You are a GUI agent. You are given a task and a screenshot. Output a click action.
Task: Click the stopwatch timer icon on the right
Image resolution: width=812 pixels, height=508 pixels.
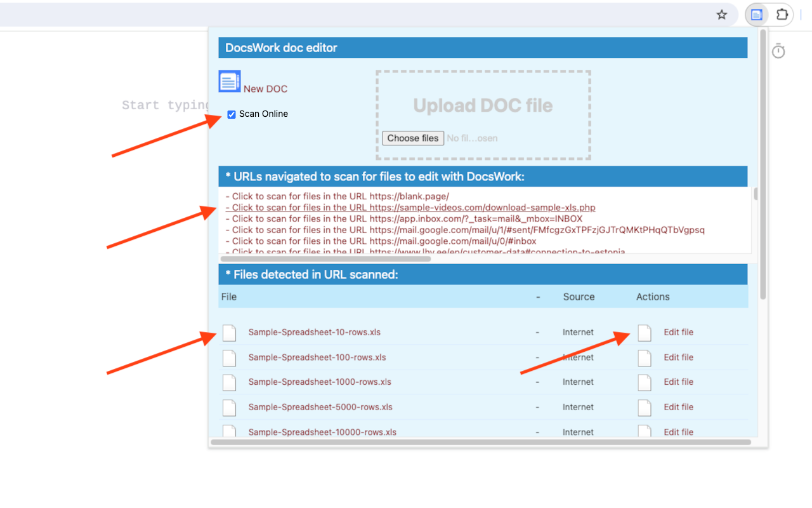pyautogui.click(x=778, y=50)
